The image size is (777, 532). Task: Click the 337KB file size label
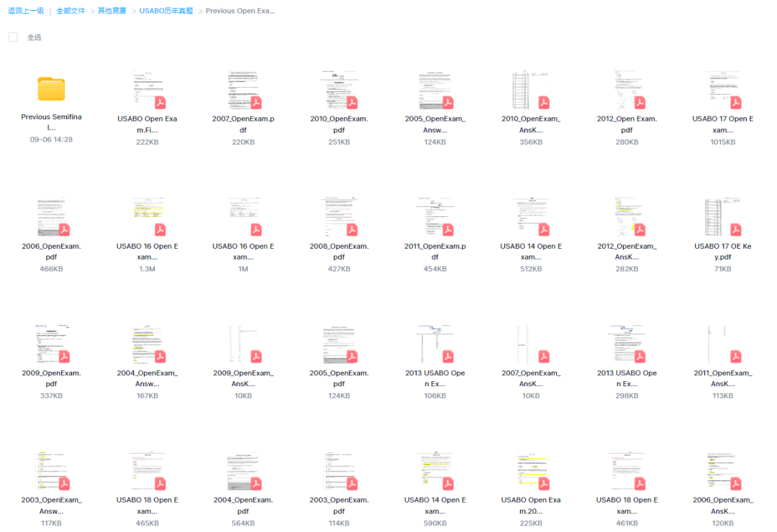pos(51,396)
